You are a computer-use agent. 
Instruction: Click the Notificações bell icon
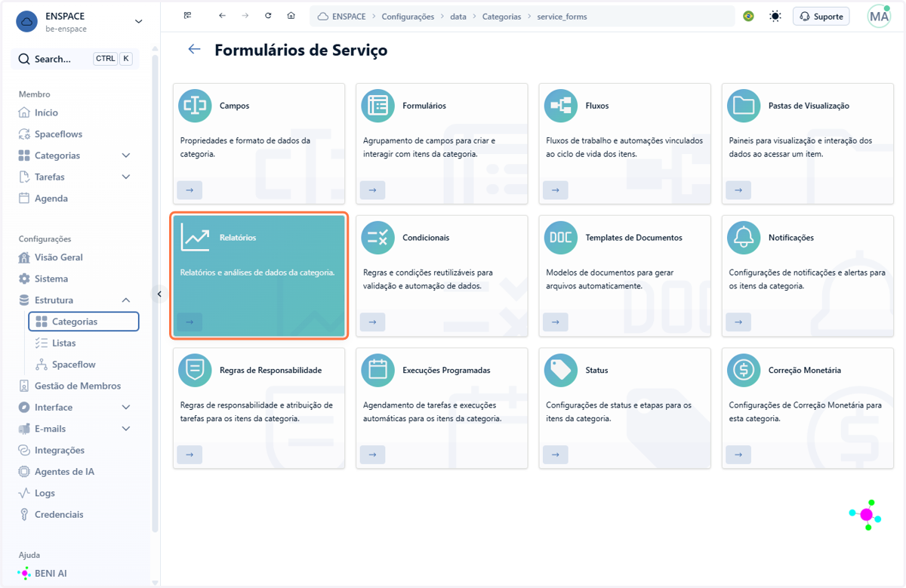point(744,238)
